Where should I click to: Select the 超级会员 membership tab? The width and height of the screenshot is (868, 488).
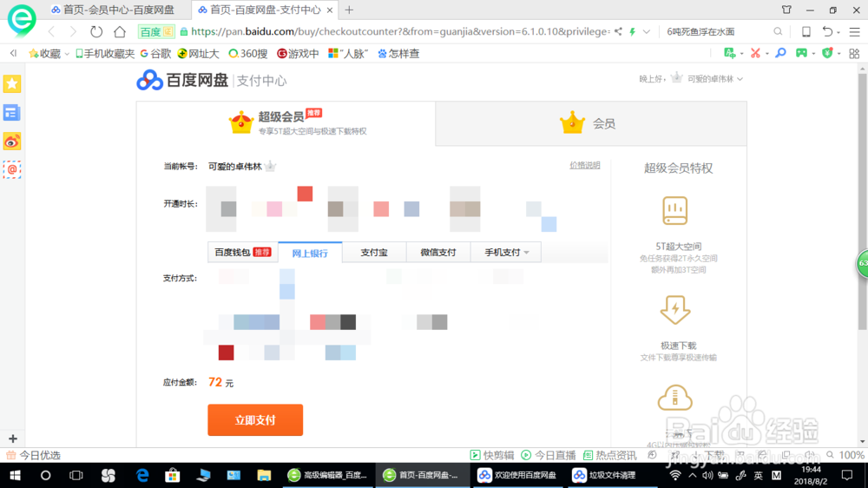point(286,123)
